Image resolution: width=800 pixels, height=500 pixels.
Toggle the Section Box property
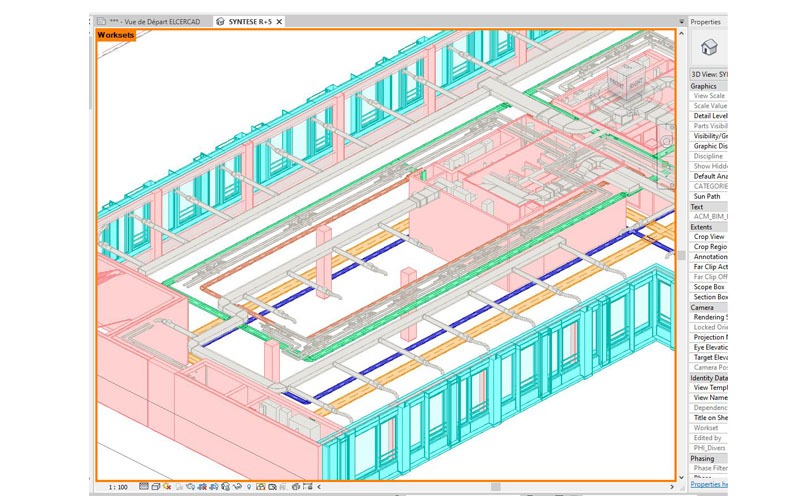(709, 297)
